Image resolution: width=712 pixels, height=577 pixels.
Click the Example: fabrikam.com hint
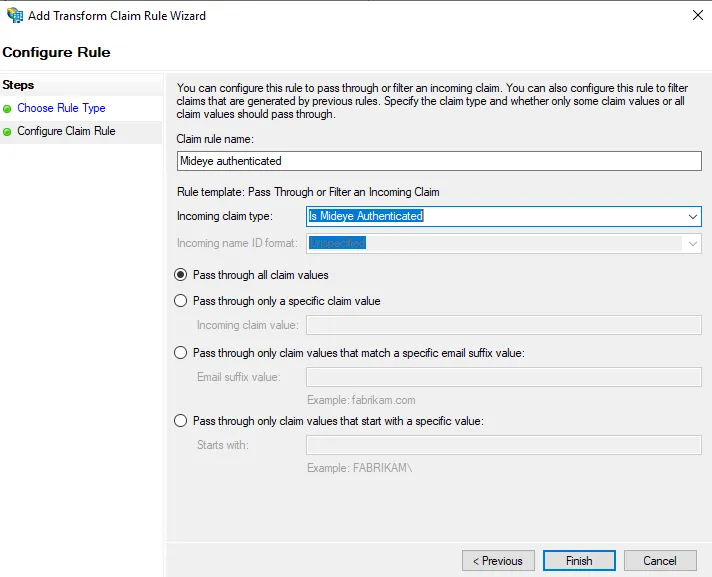(x=361, y=400)
